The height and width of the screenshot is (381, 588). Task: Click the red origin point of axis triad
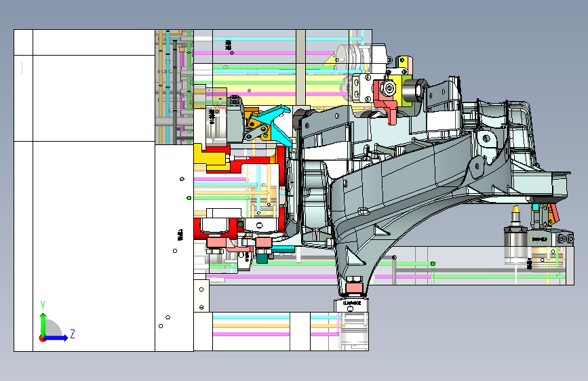click(42, 339)
